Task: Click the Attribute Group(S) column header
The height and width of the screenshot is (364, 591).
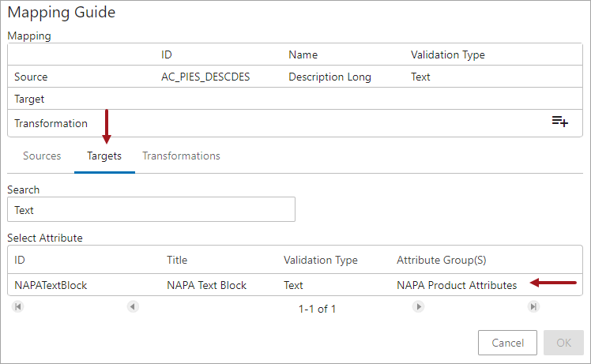Action: point(442,260)
